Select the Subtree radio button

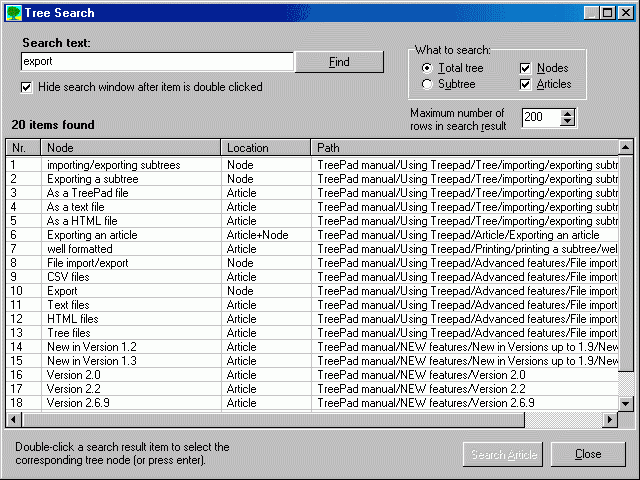click(428, 84)
